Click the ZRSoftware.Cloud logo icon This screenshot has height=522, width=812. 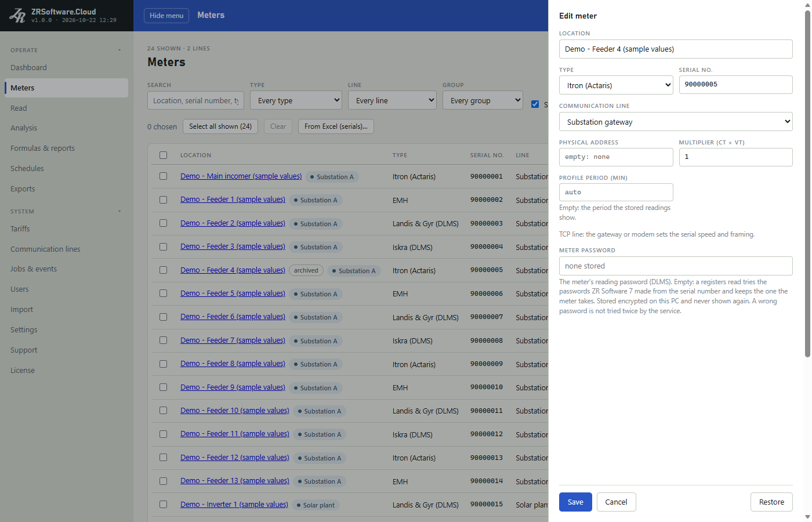(x=17, y=16)
